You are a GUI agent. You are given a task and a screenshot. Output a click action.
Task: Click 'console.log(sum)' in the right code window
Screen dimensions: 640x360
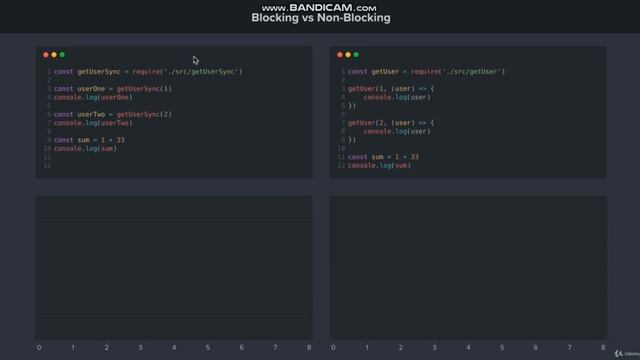click(x=379, y=166)
